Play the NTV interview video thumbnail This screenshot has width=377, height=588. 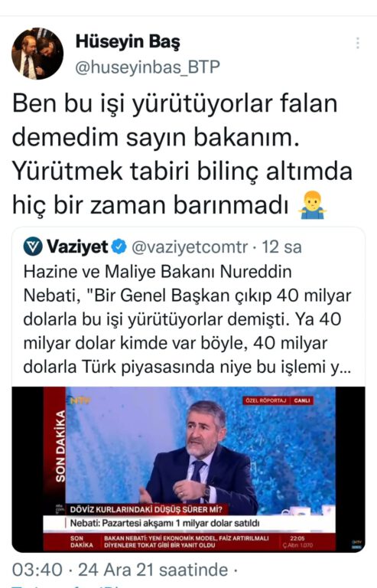pyautogui.click(x=189, y=469)
